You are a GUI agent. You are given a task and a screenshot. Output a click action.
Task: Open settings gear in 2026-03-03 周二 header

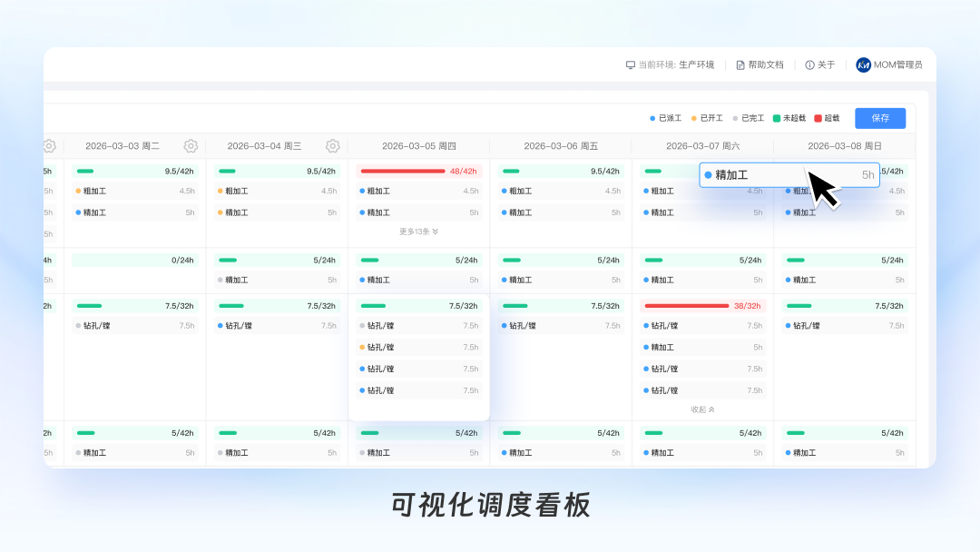[191, 145]
